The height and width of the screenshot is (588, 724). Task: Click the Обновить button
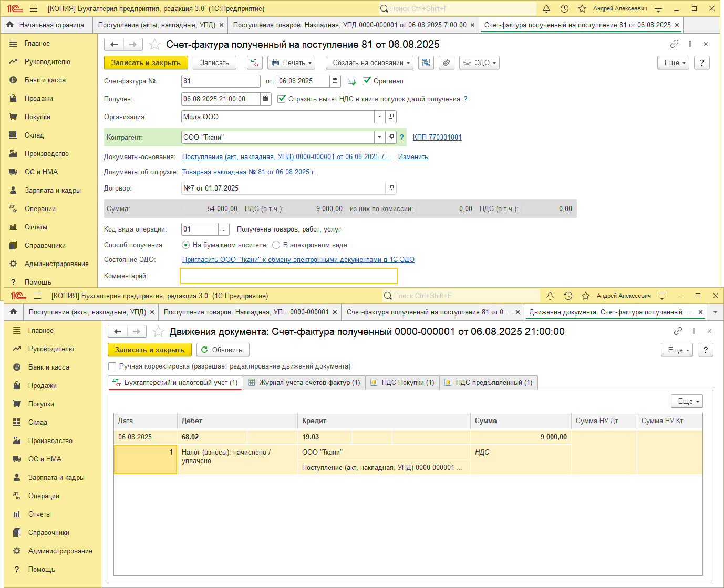[x=223, y=350]
